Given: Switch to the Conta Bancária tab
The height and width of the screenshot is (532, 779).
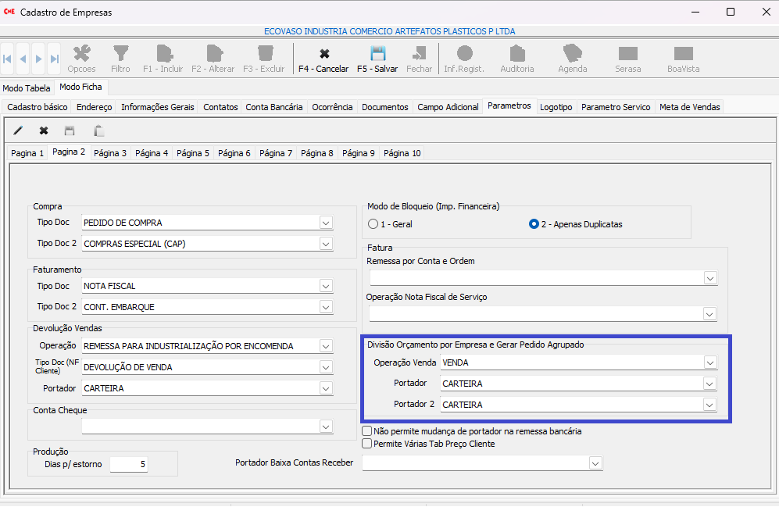Looking at the screenshot, I should coord(273,107).
